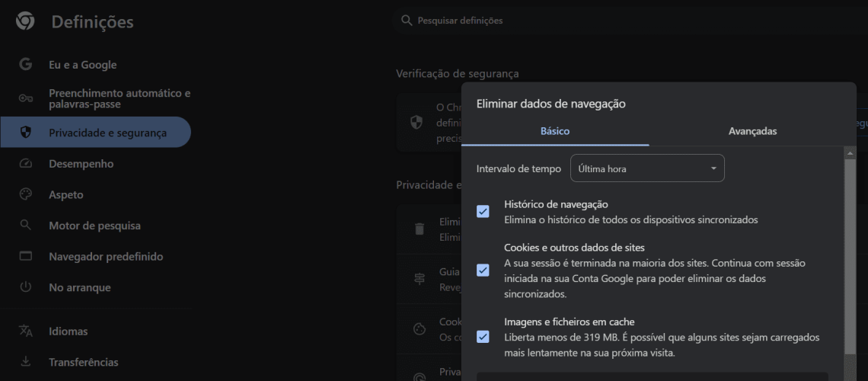Click the Google G icon
868x381 pixels.
tap(25, 64)
